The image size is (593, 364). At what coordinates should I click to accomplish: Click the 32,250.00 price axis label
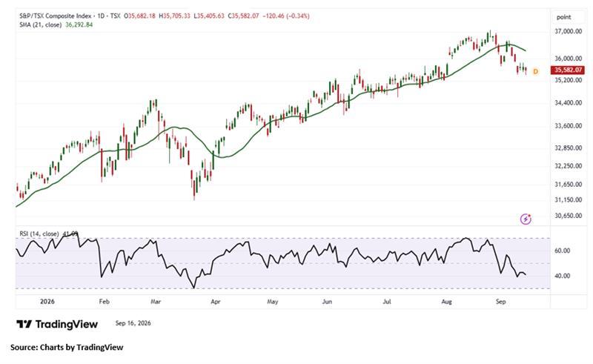[x=568, y=166]
